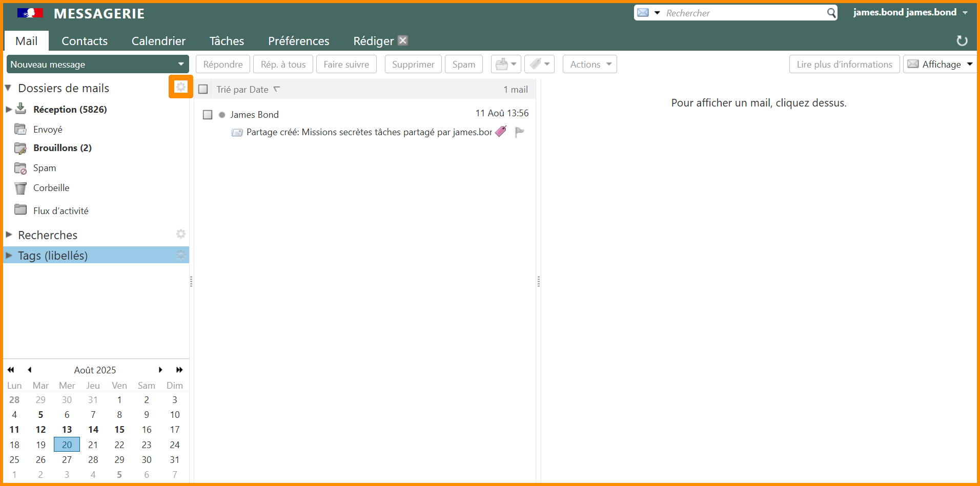Tick the select-all checkbox in list header
The height and width of the screenshot is (486, 980).
(x=203, y=90)
